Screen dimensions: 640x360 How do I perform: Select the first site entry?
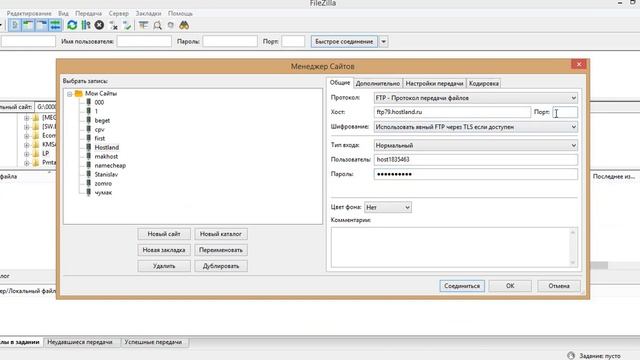click(x=100, y=138)
